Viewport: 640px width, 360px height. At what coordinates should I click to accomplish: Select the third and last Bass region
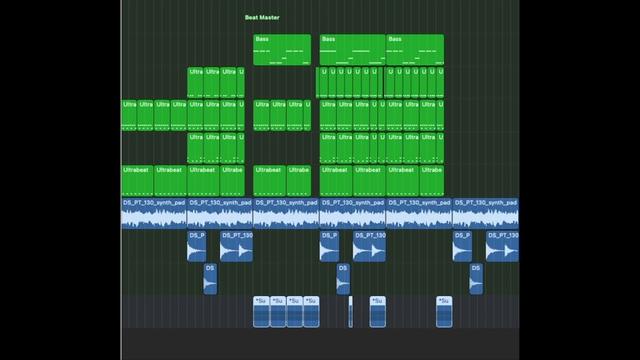(415, 50)
